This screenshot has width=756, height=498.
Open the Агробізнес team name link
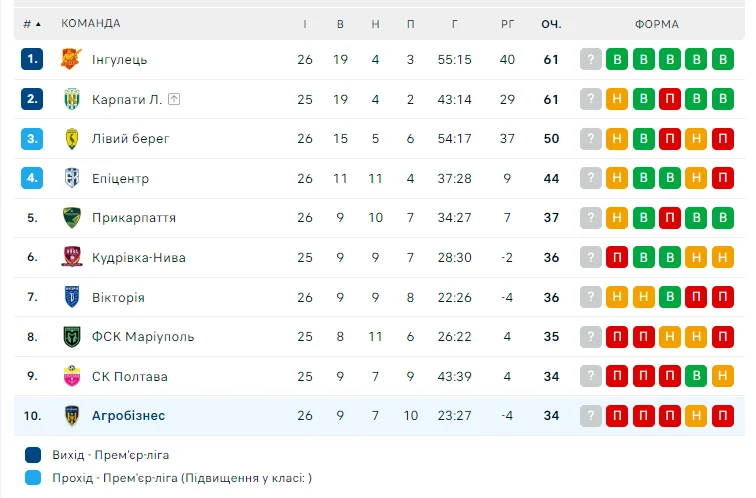(128, 416)
